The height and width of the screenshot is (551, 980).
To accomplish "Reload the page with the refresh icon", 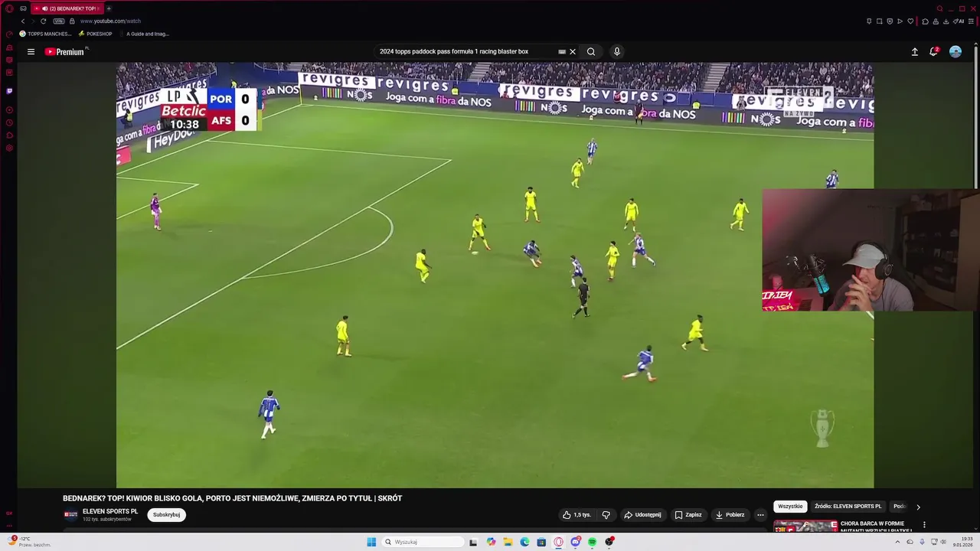I will 43,21.
